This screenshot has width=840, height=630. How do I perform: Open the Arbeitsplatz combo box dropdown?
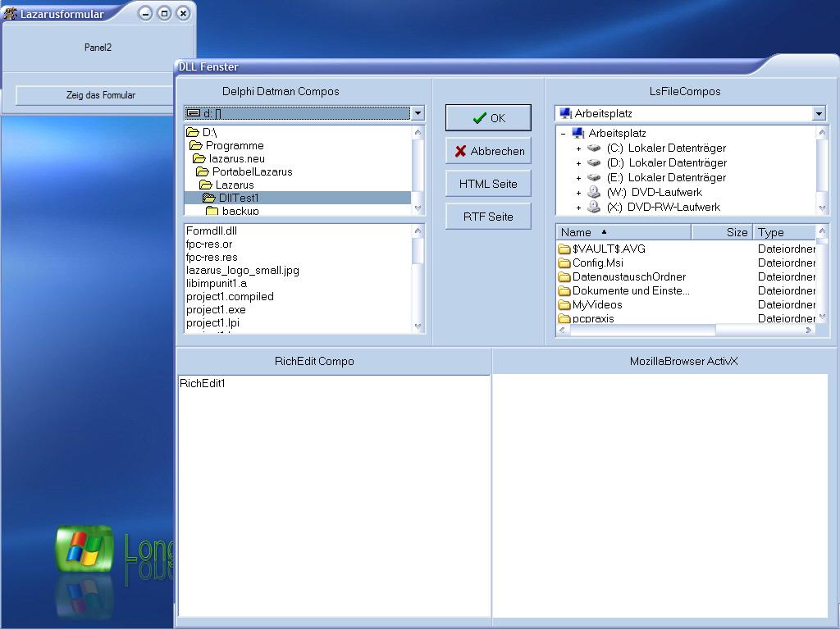click(819, 113)
